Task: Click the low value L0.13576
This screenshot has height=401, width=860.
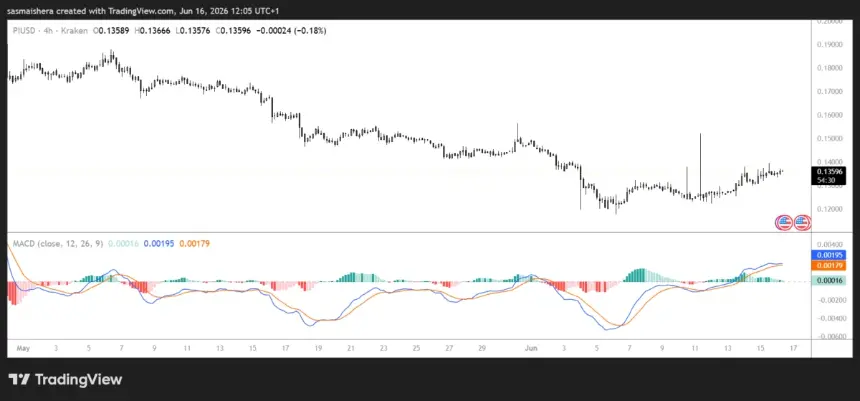Action: 193,31
